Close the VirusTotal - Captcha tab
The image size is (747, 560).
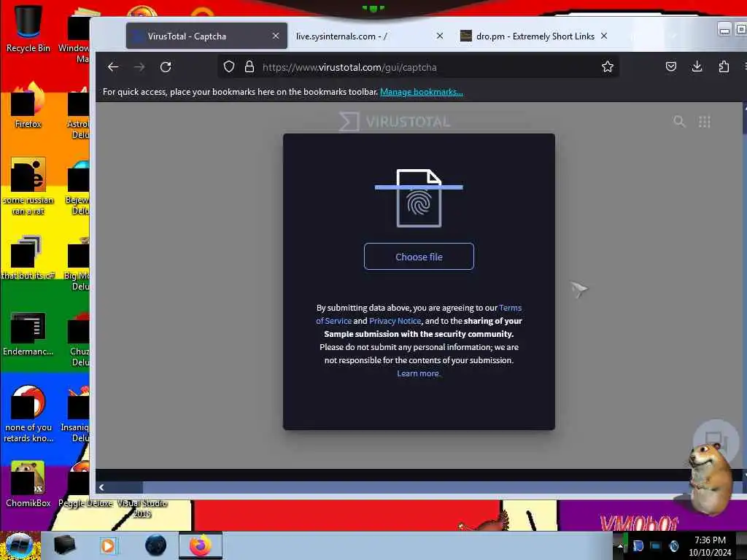click(275, 36)
